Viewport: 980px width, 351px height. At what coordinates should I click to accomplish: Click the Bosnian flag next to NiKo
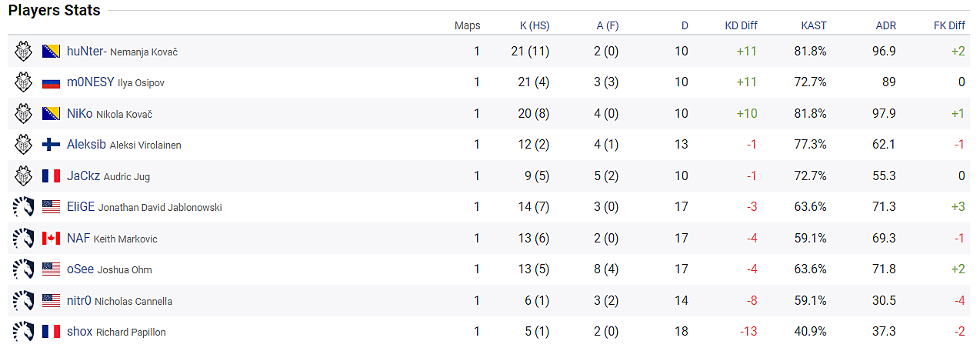51,114
